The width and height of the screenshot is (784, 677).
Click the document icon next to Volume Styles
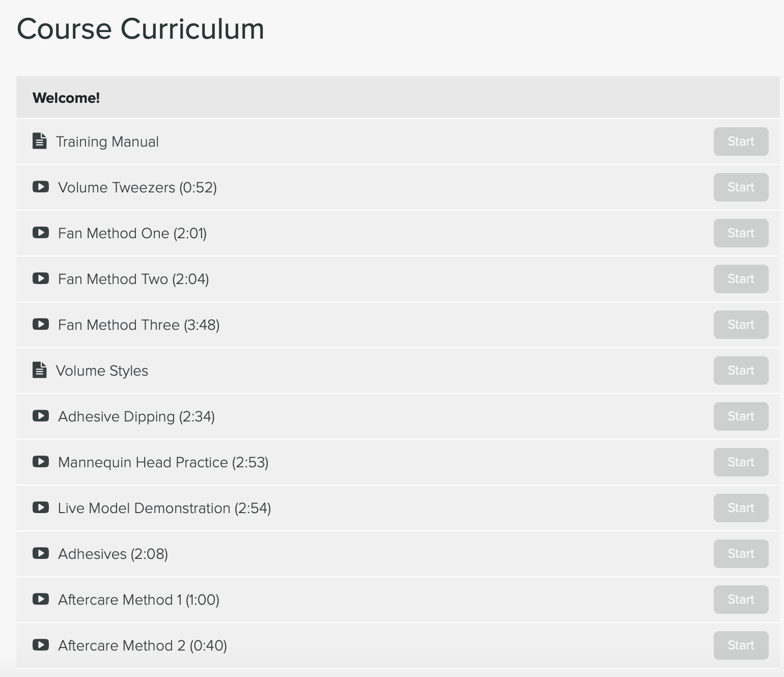[x=40, y=370]
